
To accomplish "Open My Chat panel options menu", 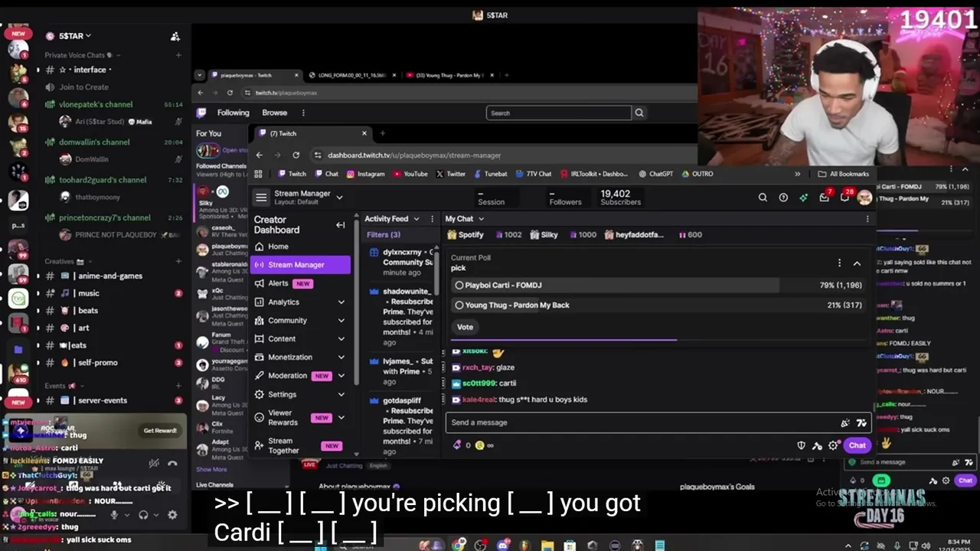I will click(x=867, y=219).
